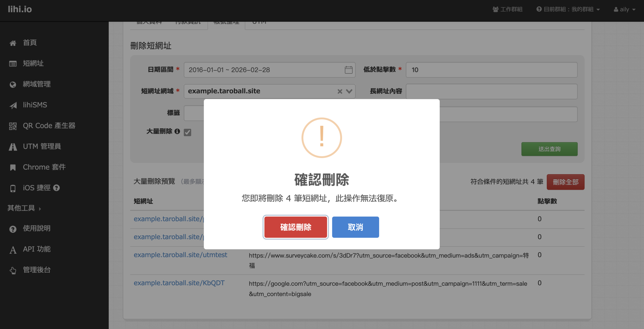
Task: Click the bookmark icon for Chrome 套件
Action: point(13,167)
